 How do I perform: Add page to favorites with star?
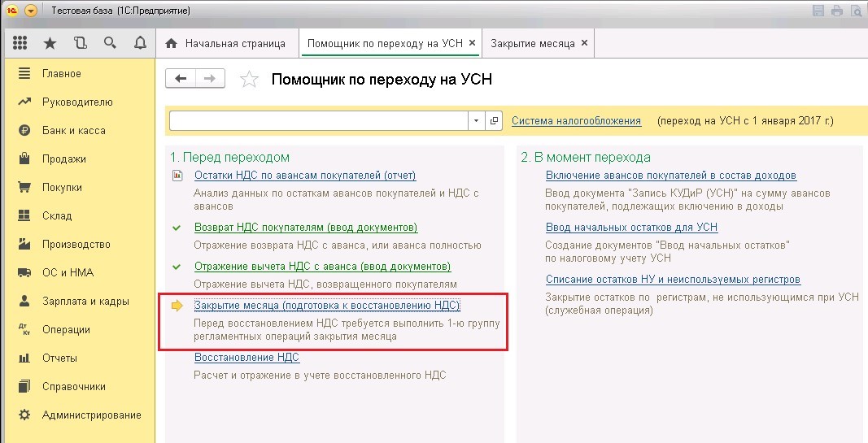[249, 79]
